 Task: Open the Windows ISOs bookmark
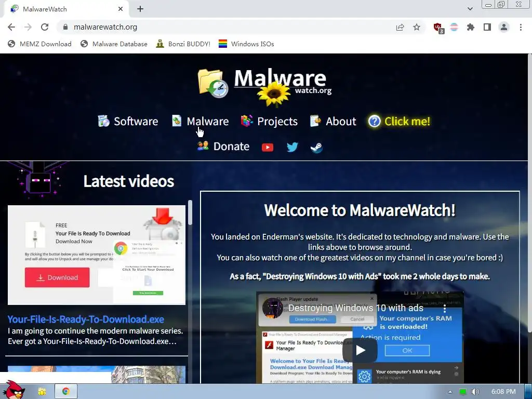pos(246,44)
